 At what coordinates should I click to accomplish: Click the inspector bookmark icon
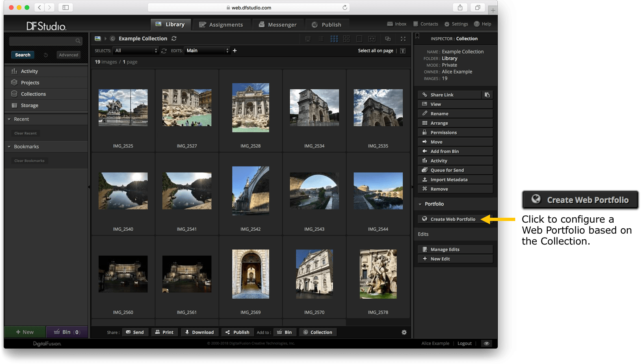tap(417, 36)
